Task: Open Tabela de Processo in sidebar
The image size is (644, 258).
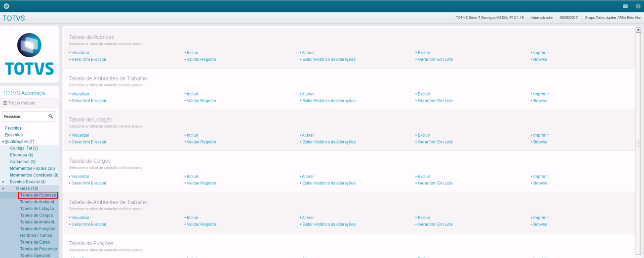Action: point(39,249)
